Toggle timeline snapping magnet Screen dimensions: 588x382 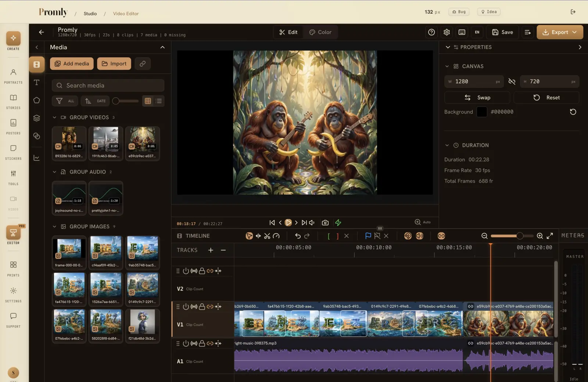click(408, 236)
